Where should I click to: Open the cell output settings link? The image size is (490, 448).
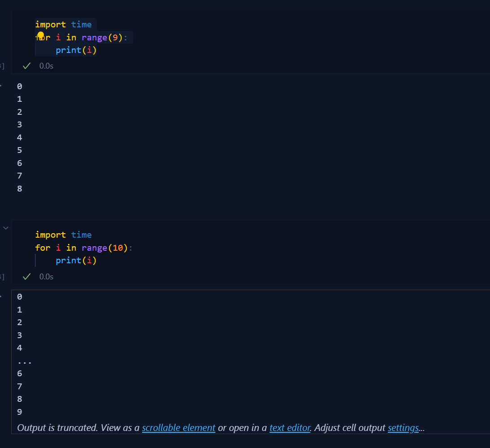[x=403, y=428]
